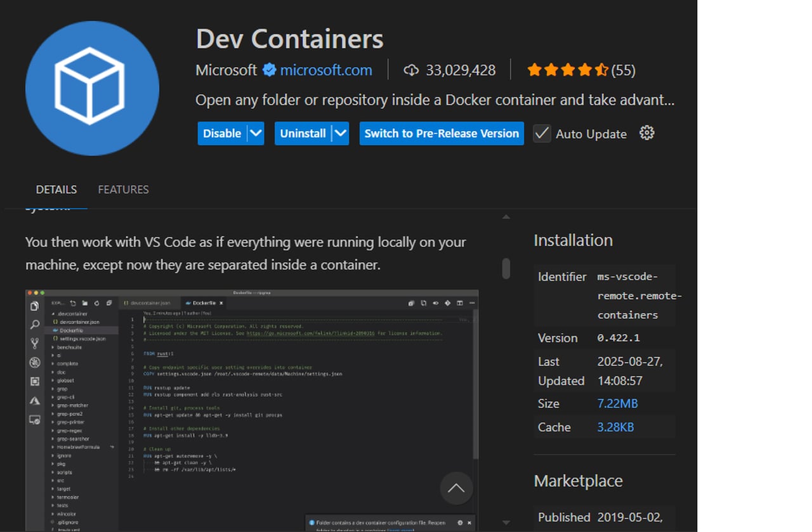Select the Dockerfile editor tab

point(203,302)
